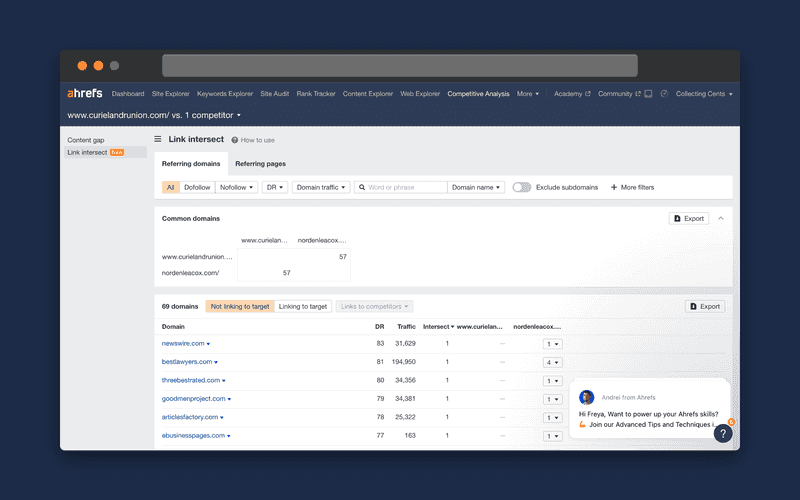Switch to Referring pages tab

260,164
